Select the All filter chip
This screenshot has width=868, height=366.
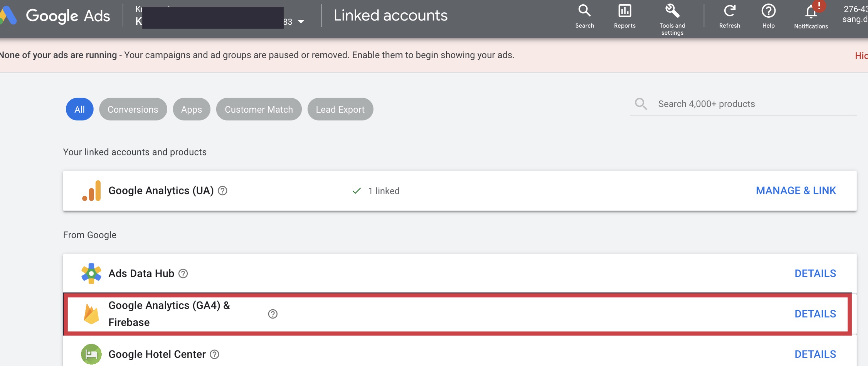80,109
